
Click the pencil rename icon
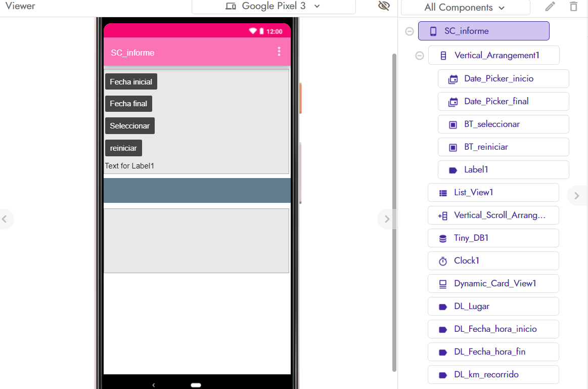pos(550,7)
